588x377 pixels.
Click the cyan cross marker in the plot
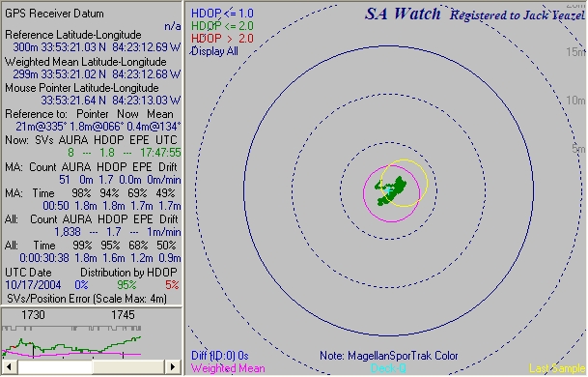(x=388, y=190)
